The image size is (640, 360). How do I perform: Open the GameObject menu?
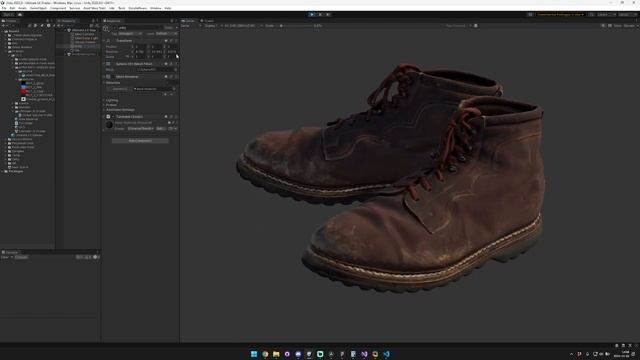38,8
